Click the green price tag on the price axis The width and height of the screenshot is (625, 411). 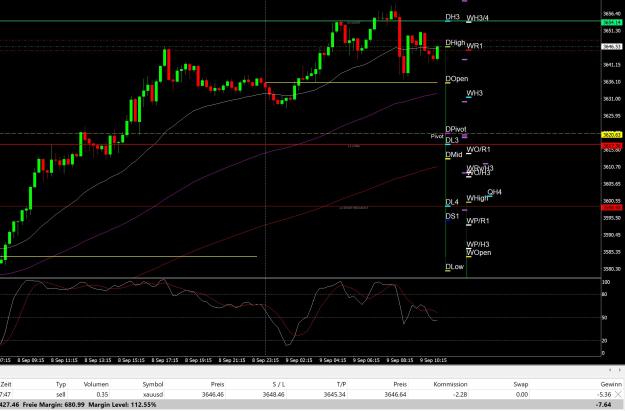coord(611,22)
